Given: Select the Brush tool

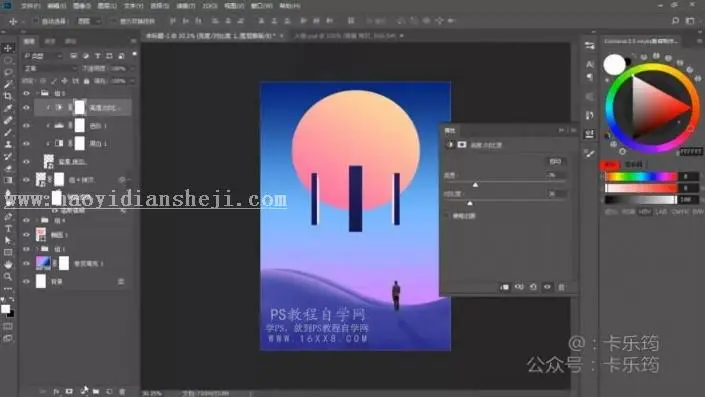Looking at the screenshot, I should point(8,132).
